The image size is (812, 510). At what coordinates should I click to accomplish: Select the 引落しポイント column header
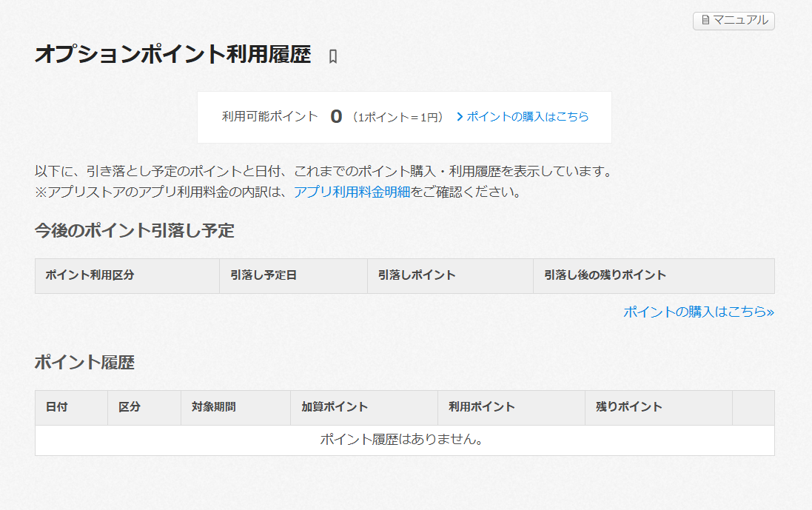[x=417, y=275]
